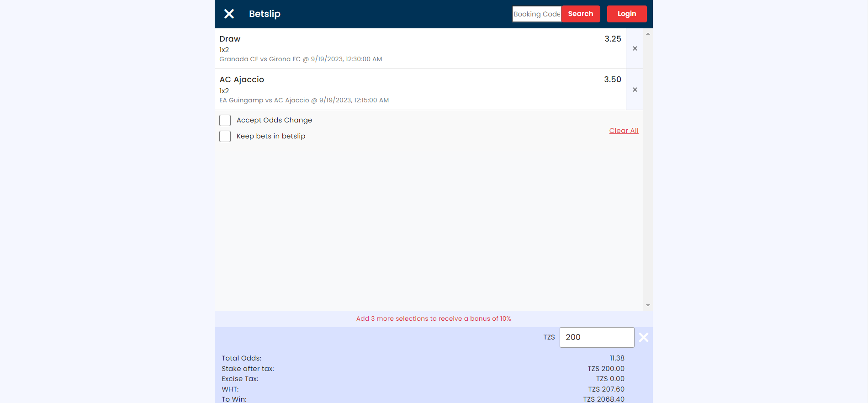Open the Login page
This screenshot has height=403, width=868.
tap(627, 14)
